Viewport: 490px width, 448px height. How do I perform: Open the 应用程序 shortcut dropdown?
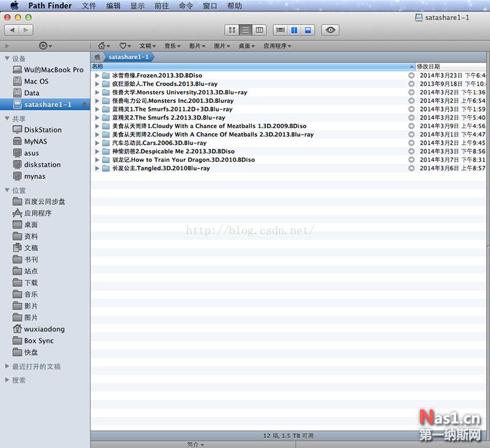tap(275, 45)
